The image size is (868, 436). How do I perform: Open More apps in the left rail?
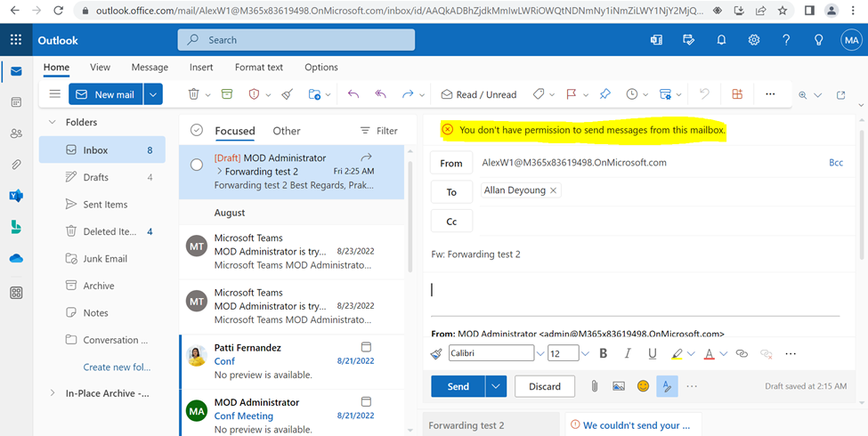(16, 294)
